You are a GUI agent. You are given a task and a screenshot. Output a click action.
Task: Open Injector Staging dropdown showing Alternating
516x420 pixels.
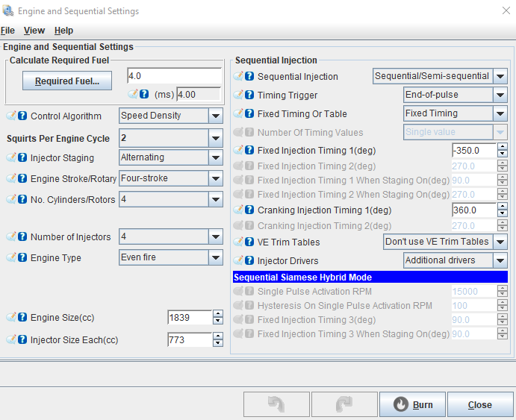click(171, 157)
